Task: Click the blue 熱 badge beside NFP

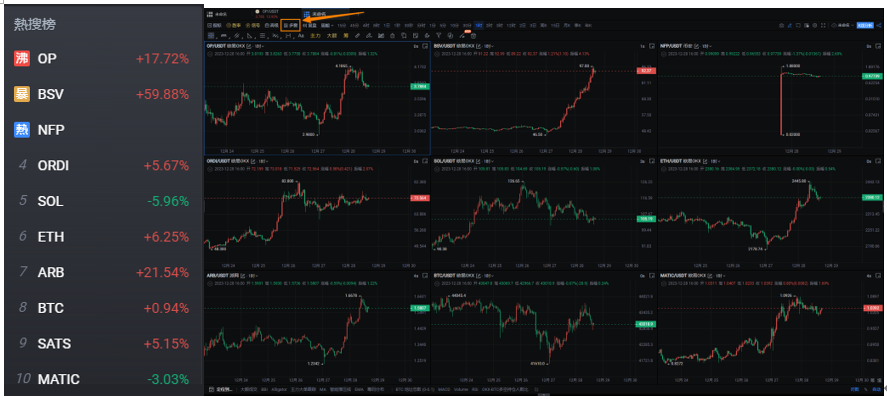Action: point(21,130)
